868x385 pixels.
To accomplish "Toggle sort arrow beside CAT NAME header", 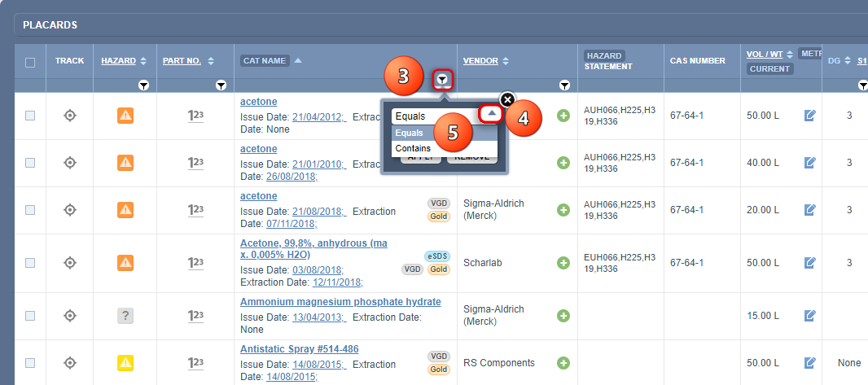I will 298,61.
